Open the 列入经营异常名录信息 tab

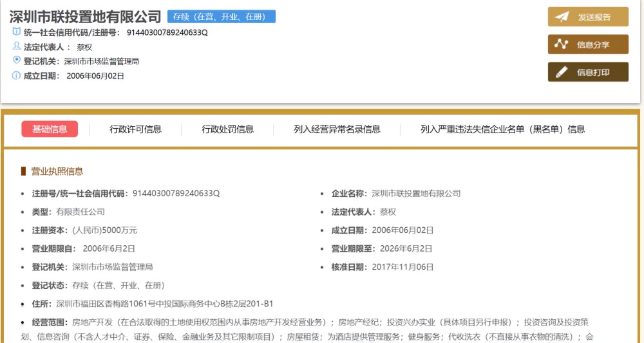pyautogui.click(x=337, y=129)
